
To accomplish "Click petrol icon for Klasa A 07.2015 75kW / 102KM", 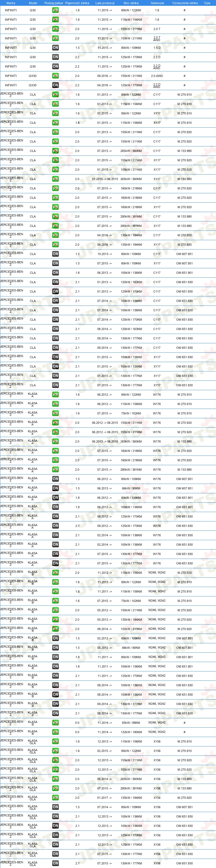I will (55, 413).
